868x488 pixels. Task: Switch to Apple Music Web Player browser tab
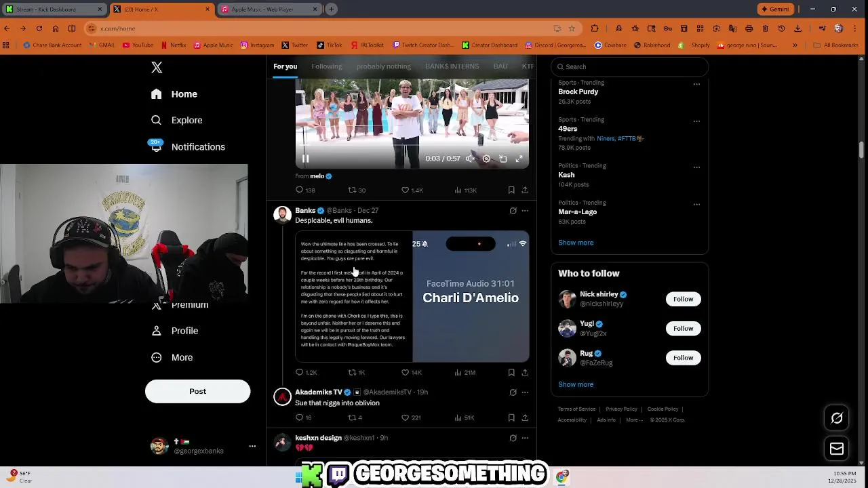269,9
